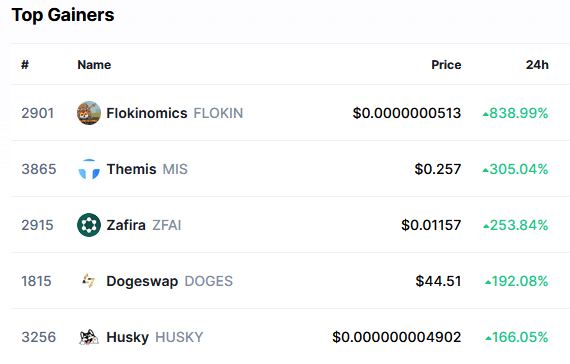Click the Husky dog logo icon

click(x=89, y=337)
